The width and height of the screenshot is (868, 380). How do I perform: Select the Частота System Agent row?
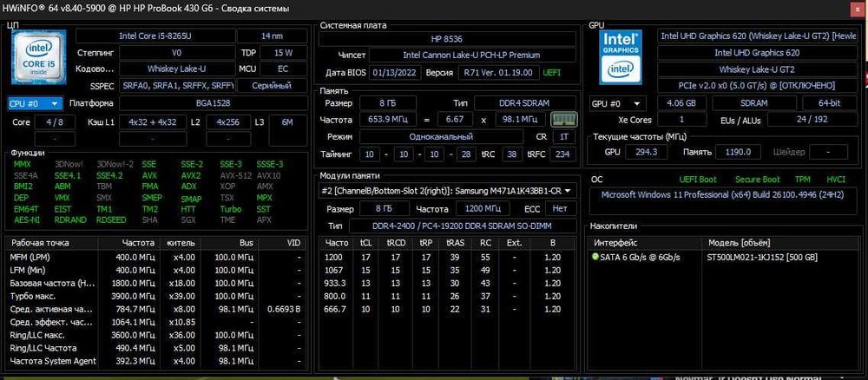tap(155, 361)
